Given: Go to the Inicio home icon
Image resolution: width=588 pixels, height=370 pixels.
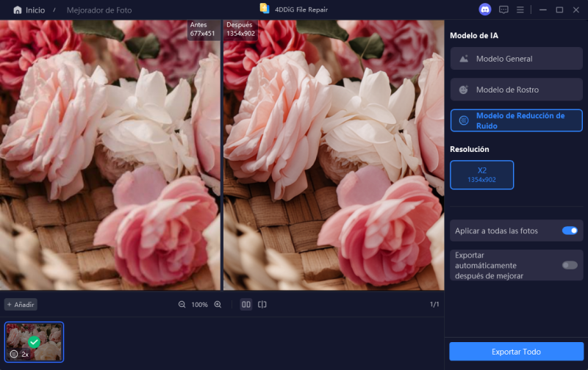Looking at the screenshot, I should (17, 10).
